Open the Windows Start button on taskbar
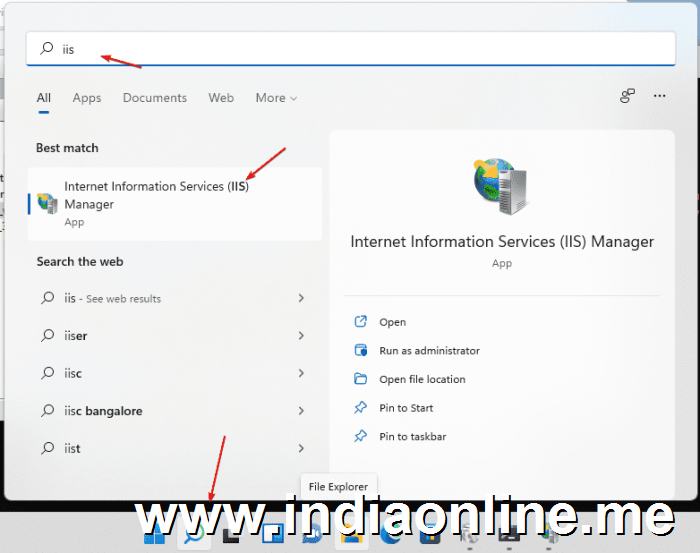 tap(154, 533)
